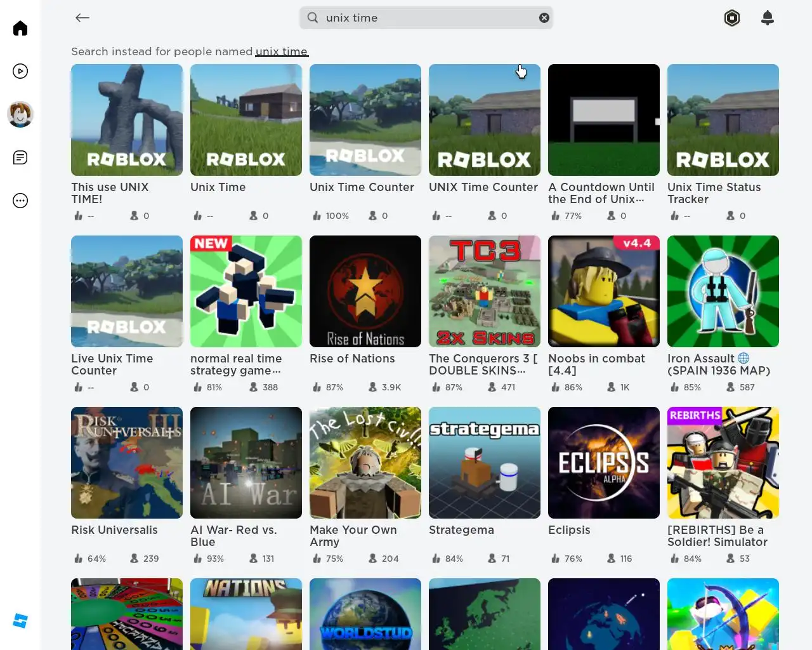Screen dimensions: 812x650
Task: Open the 'Strategema' game thumbnail
Action: tap(485, 463)
